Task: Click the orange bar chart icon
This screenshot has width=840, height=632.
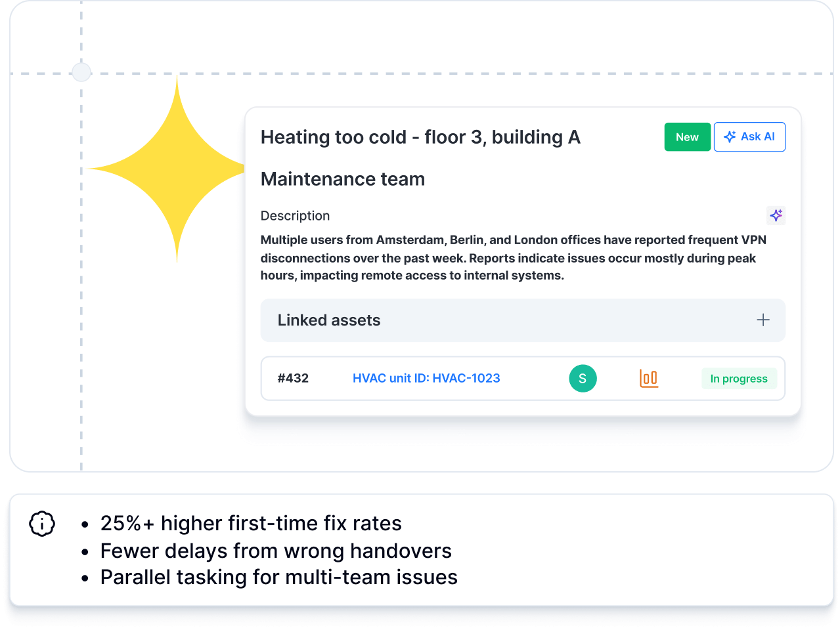Action: (649, 378)
